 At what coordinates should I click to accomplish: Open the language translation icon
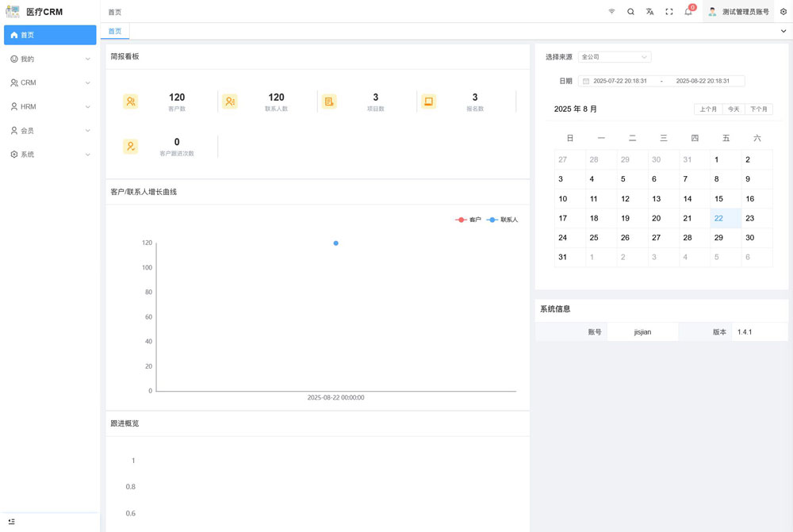(x=649, y=12)
